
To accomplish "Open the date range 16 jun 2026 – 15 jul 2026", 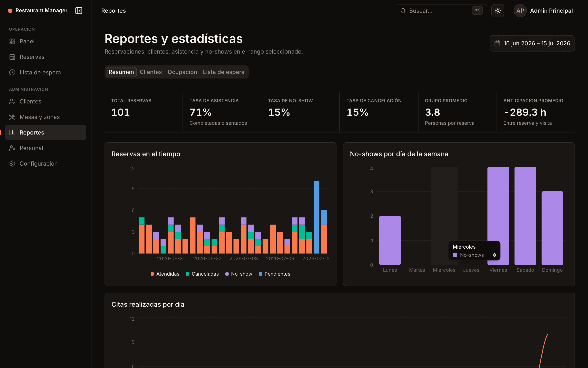I will [x=532, y=43].
